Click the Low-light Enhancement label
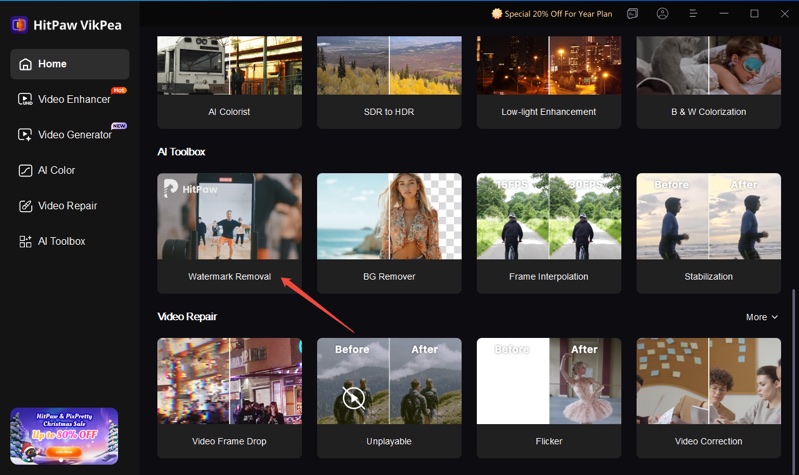The image size is (799, 475). tap(549, 112)
